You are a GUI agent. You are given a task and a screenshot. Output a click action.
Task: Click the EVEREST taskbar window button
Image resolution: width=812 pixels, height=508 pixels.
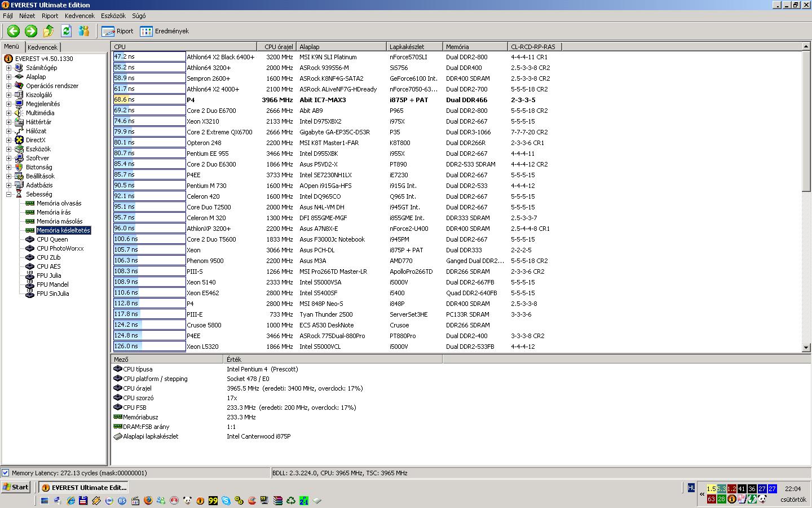[x=84, y=487]
